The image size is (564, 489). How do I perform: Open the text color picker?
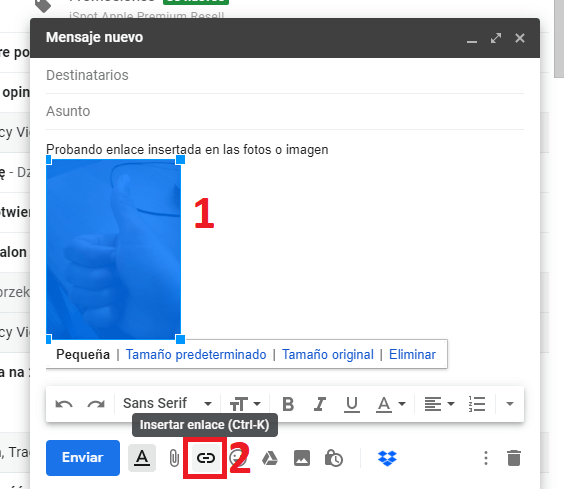click(x=391, y=404)
